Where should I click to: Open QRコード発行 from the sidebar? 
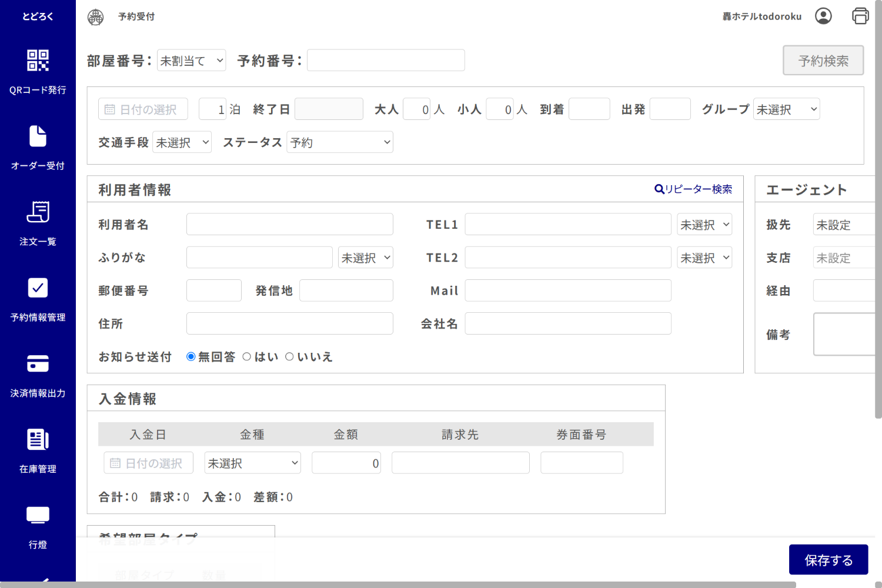click(37, 71)
